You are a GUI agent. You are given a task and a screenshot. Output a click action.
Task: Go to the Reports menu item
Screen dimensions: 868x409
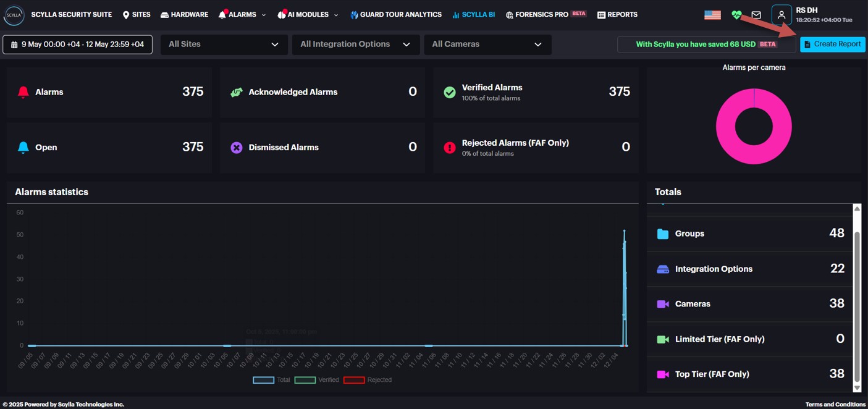617,15
